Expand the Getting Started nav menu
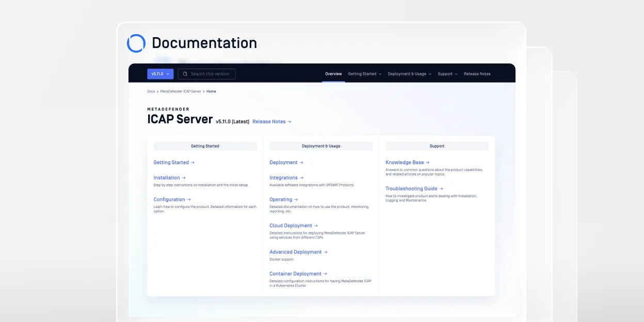 pyautogui.click(x=364, y=74)
